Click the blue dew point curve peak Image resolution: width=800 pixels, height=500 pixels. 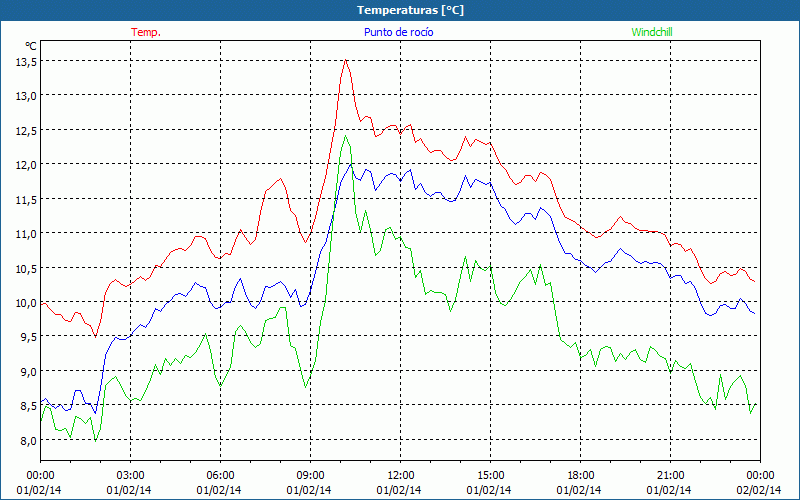(351, 164)
